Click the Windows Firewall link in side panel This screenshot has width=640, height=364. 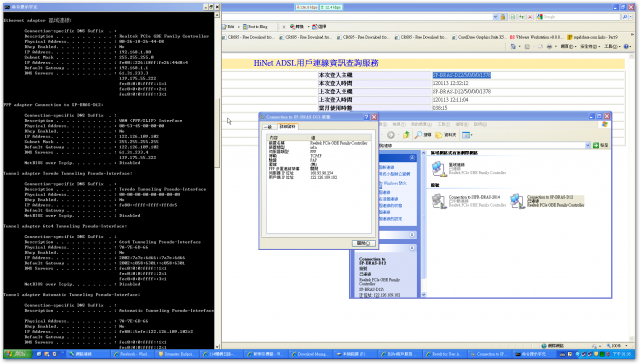[x=393, y=184]
